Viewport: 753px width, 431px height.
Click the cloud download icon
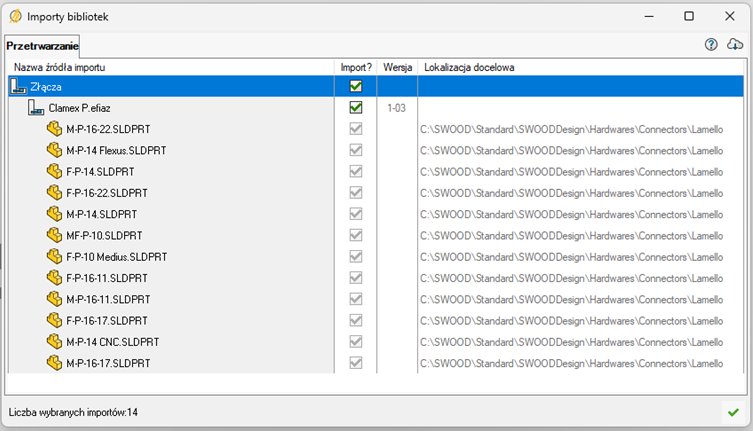point(735,45)
